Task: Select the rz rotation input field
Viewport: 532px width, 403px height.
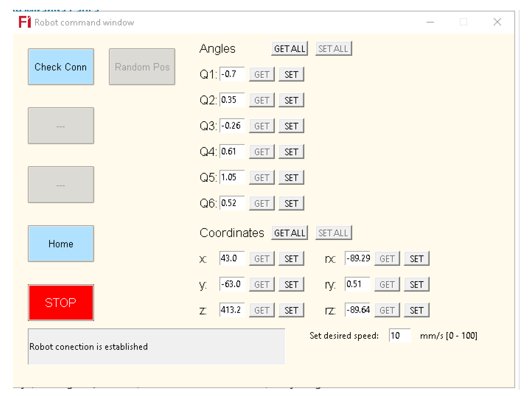Action: [357, 310]
